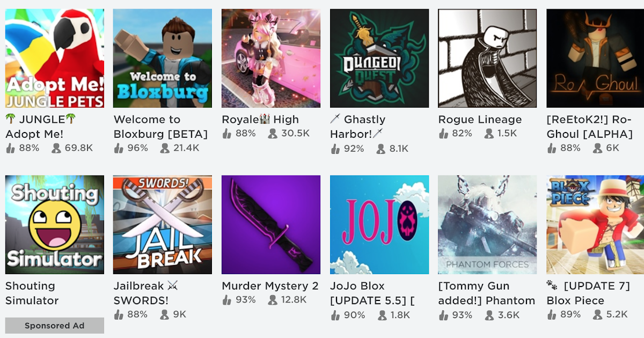Click the player count icon under Adopt Me!

pos(56,148)
